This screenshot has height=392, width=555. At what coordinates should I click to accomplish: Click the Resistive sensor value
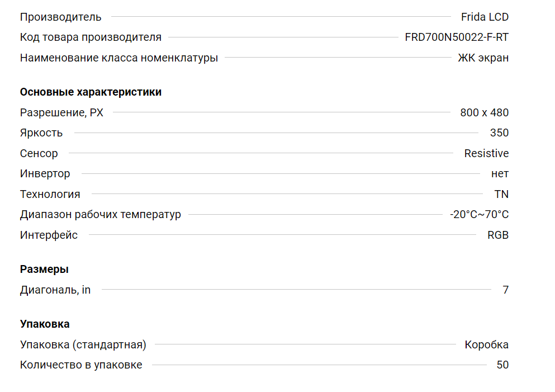[x=486, y=153]
